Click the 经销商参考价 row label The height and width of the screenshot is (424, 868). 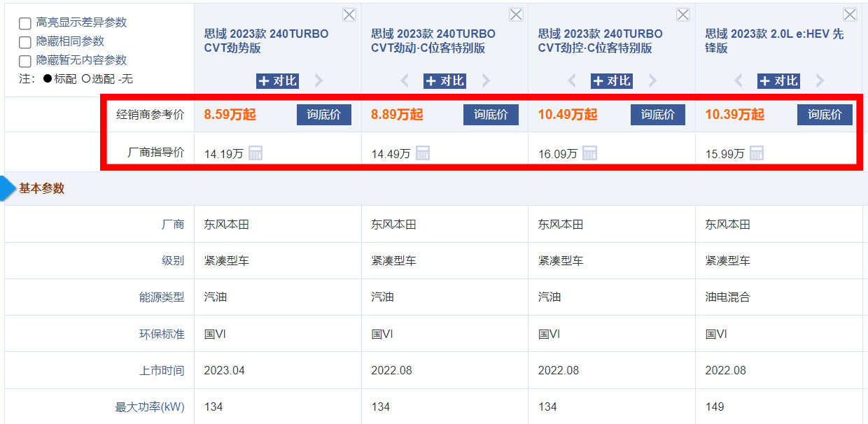tap(150, 115)
